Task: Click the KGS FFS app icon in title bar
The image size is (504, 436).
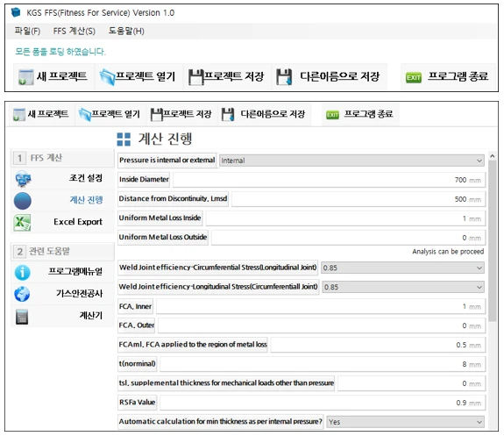Action: (16, 12)
